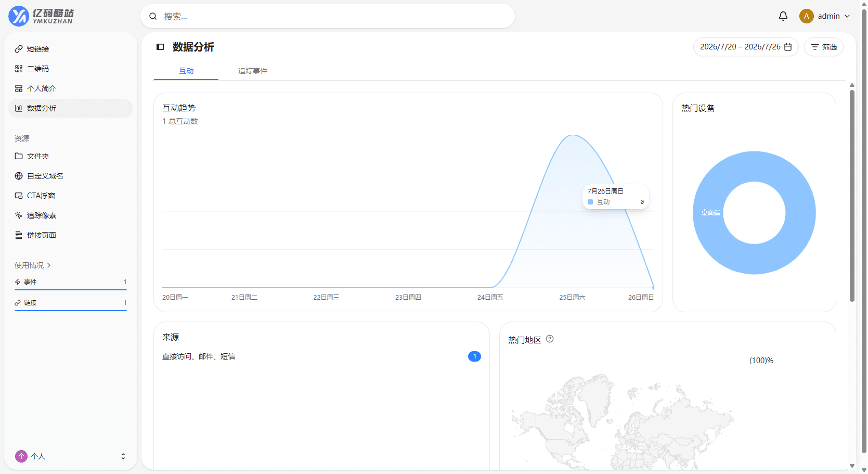Toggle the sidebar panel icon
The height and width of the screenshot is (474, 868).
(x=160, y=47)
